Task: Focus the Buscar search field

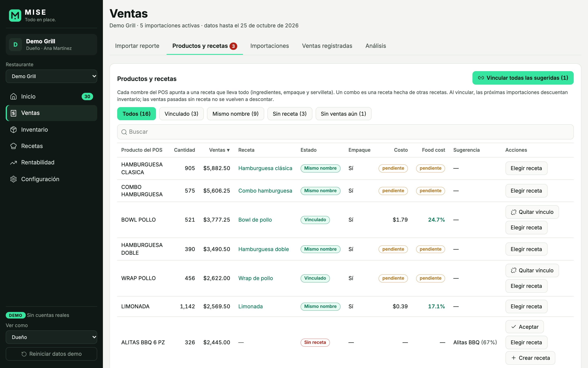Action: click(x=345, y=132)
